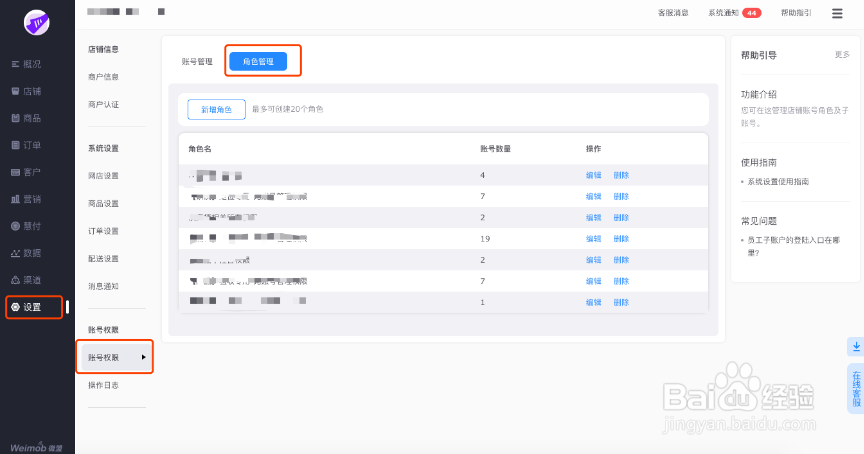The height and width of the screenshot is (454, 864).
Task: Open the 设置 settings sidebar section
Action: pos(26,307)
